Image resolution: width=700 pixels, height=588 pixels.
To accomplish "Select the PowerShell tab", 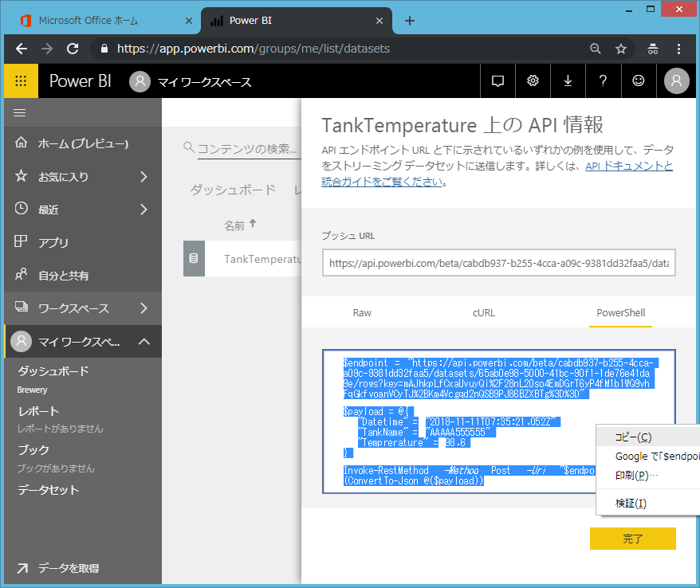I will 620,313.
